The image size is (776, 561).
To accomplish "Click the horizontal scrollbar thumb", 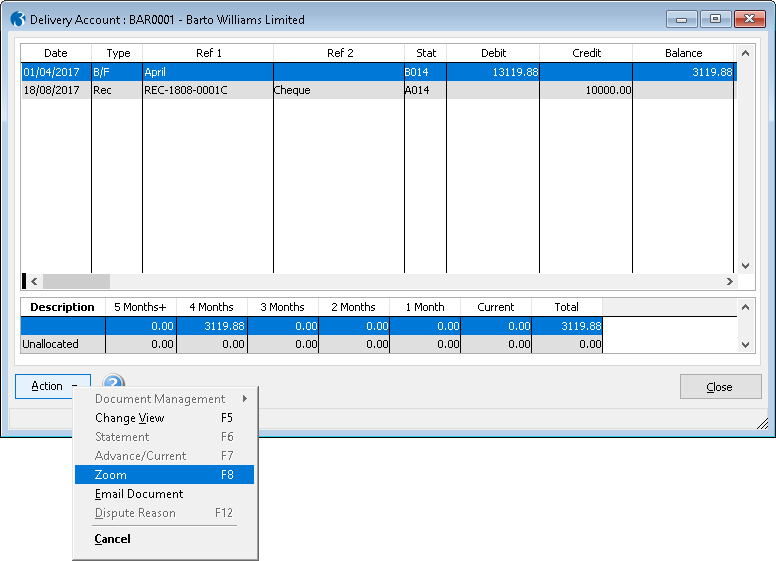I will (x=76, y=281).
